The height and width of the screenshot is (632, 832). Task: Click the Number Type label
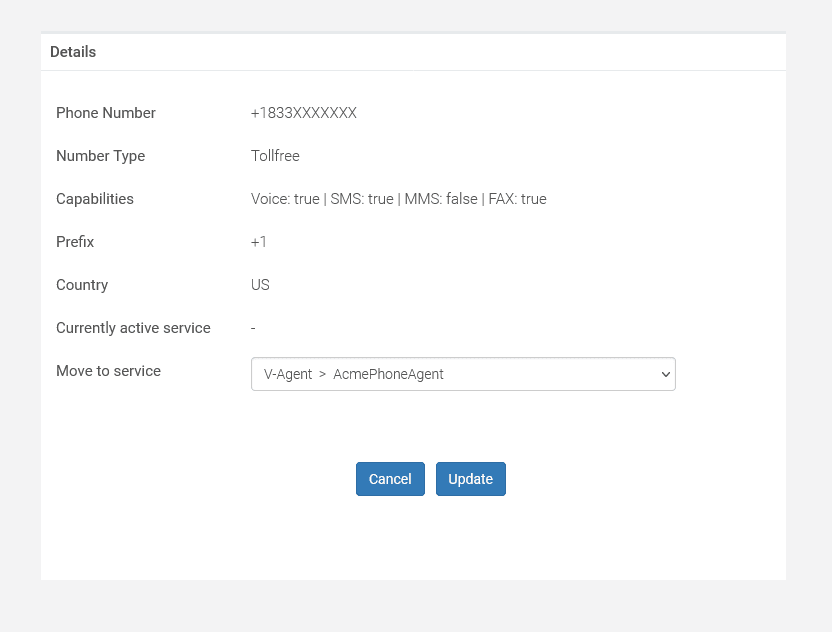point(100,155)
